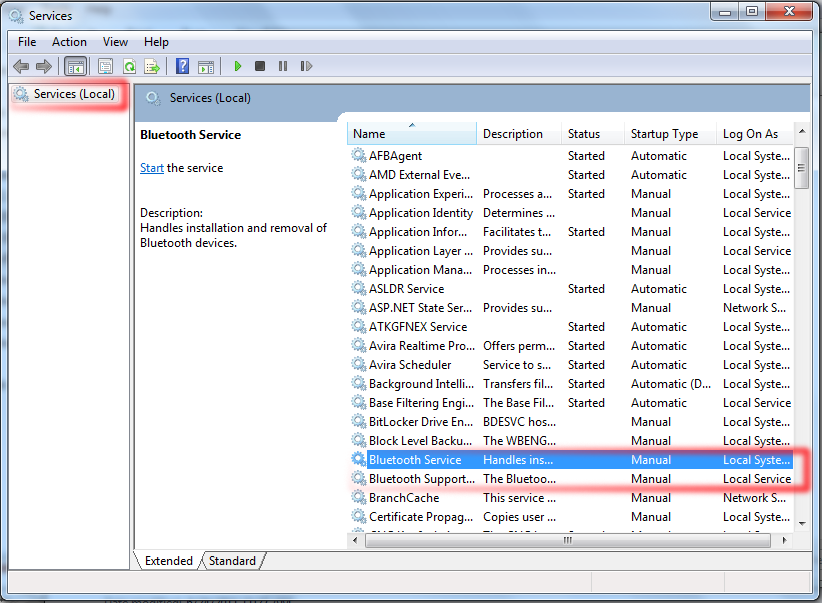Click the gear icon beside Bluetooth Service
Screen dimensions: 822x603
pos(359,459)
